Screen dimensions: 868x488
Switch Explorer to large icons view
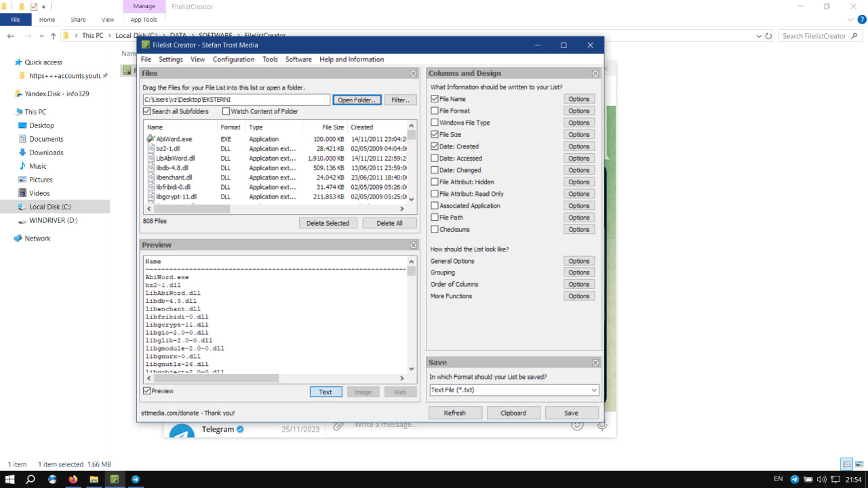click(x=858, y=464)
